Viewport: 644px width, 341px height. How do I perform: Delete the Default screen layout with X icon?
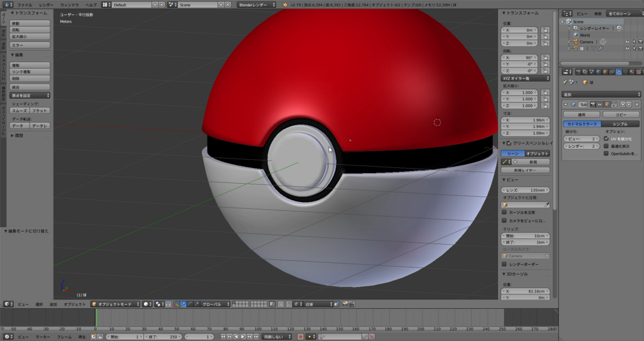pos(162,5)
